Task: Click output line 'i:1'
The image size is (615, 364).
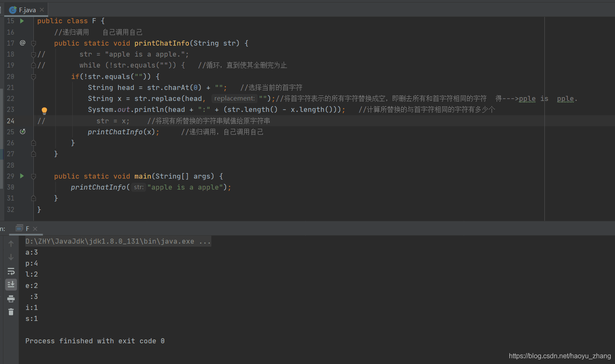Action: click(x=32, y=307)
